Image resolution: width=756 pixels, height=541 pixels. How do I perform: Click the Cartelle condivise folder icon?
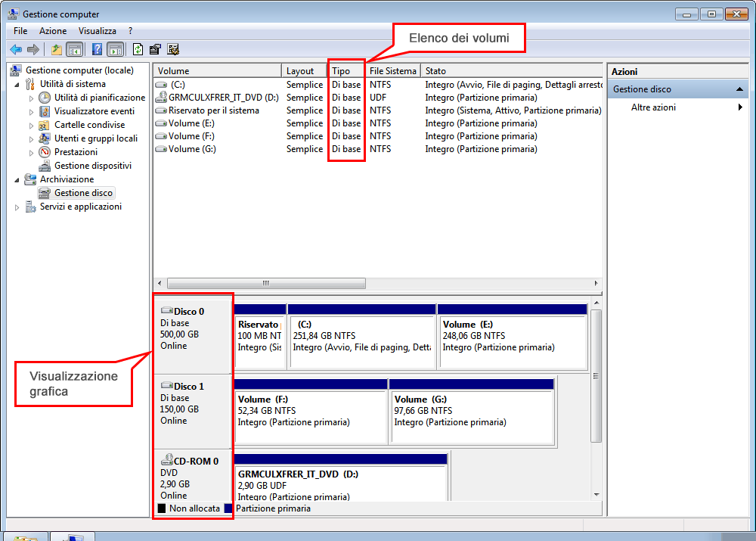click(x=45, y=125)
